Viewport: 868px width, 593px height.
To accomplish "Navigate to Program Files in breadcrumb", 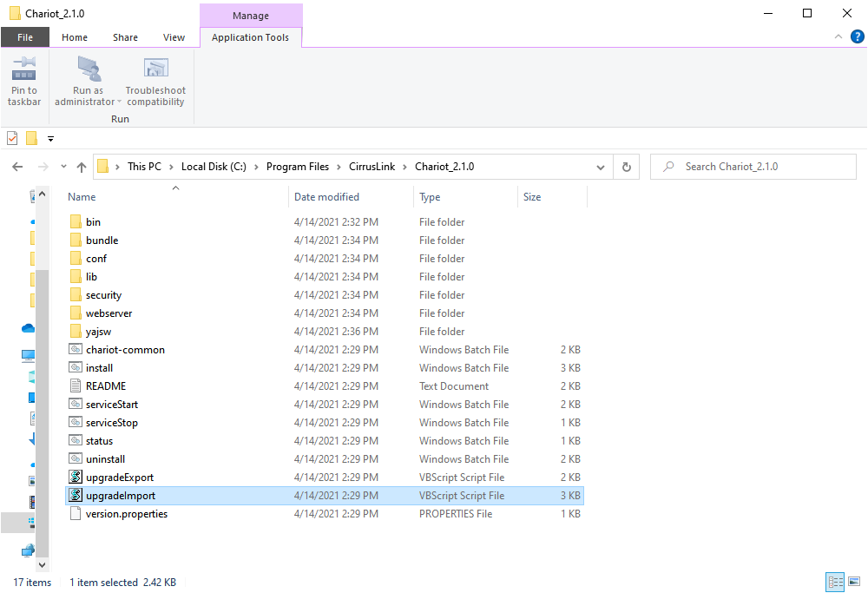I will 298,167.
